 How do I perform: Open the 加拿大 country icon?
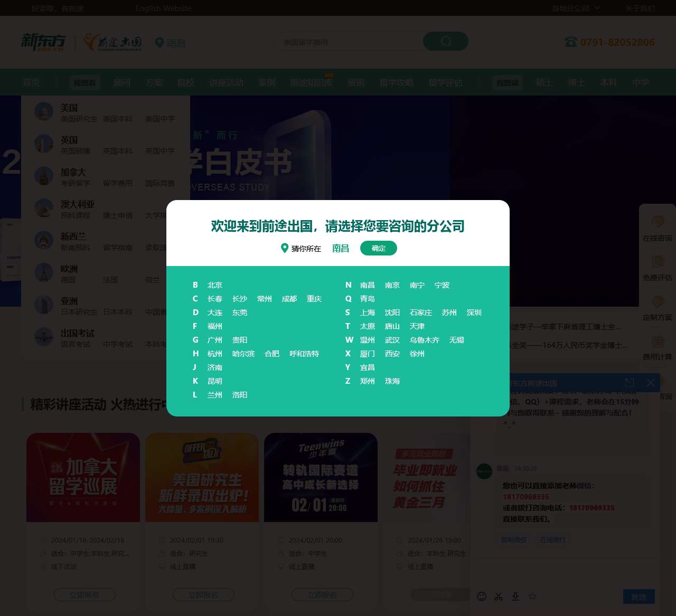pyautogui.click(x=44, y=176)
